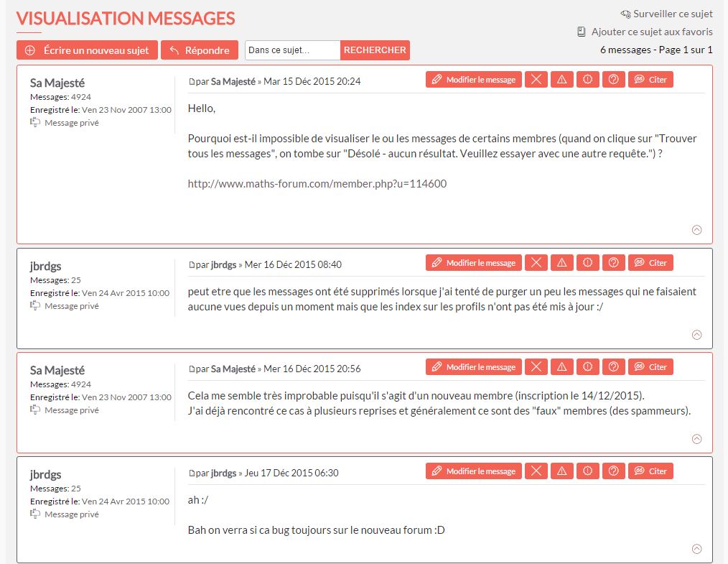The width and height of the screenshot is (728, 564).
Task: Click exclamation badge icon on jbrdgs's 08:40 post
Action: [x=587, y=263]
